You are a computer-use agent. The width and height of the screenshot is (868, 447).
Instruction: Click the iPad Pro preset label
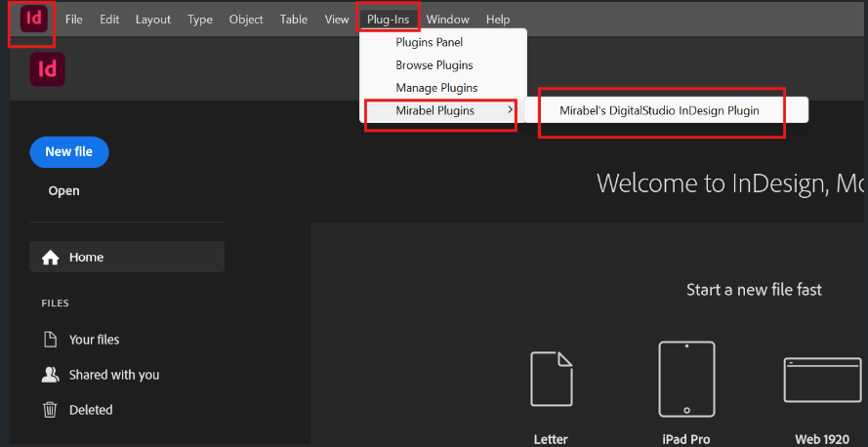(685, 440)
